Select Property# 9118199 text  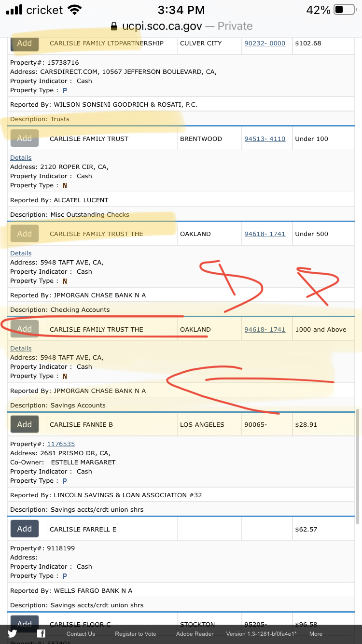pyautogui.click(x=42, y=548)
